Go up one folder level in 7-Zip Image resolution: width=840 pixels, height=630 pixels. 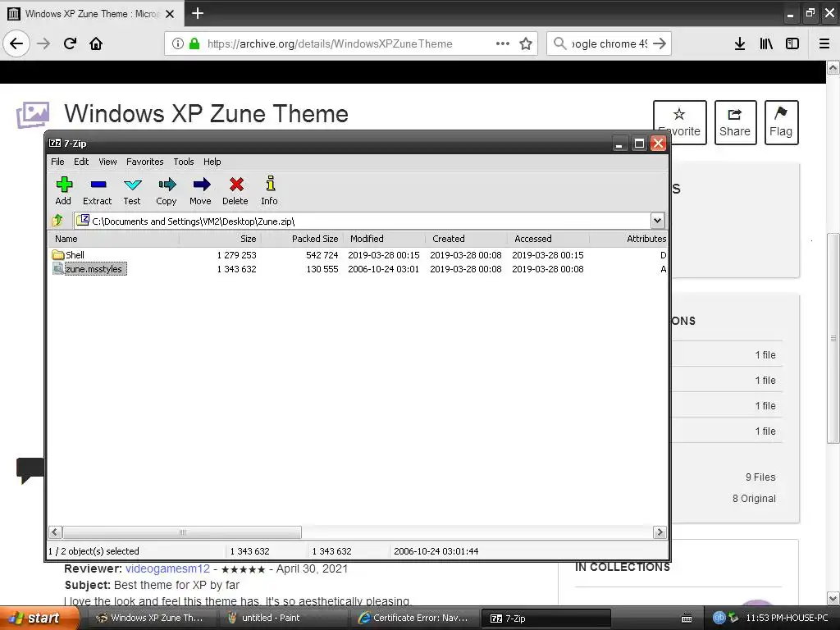58,220
